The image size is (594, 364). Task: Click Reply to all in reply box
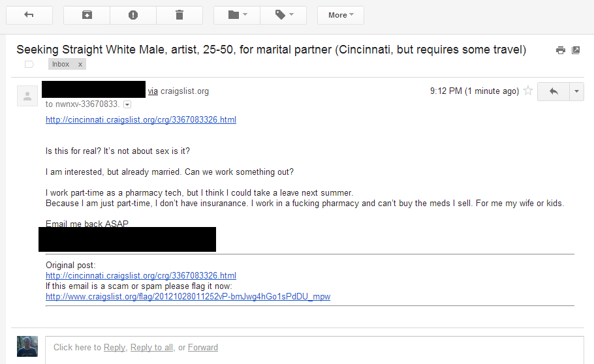(x=151, y=347)
